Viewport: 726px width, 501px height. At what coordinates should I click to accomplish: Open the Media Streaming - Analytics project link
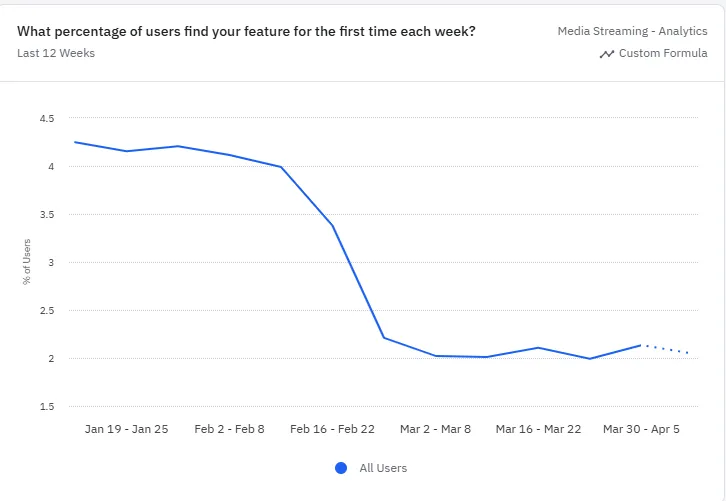click(632, 31)
